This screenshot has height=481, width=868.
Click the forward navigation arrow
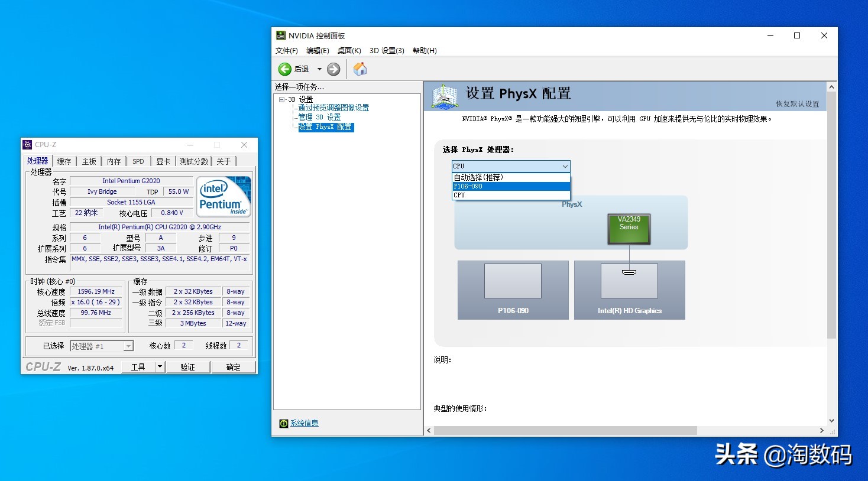click(333, 69)
